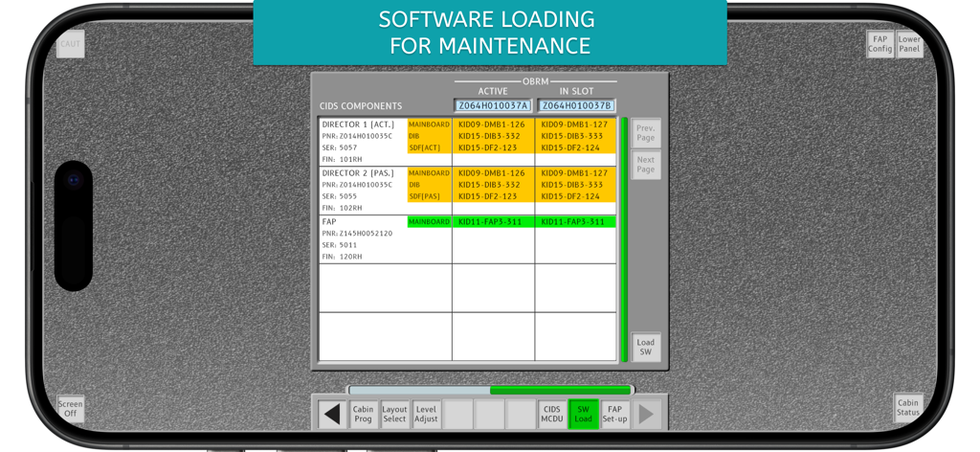
Task: Open the Layout Select page
Action: (x=394, y=414)
